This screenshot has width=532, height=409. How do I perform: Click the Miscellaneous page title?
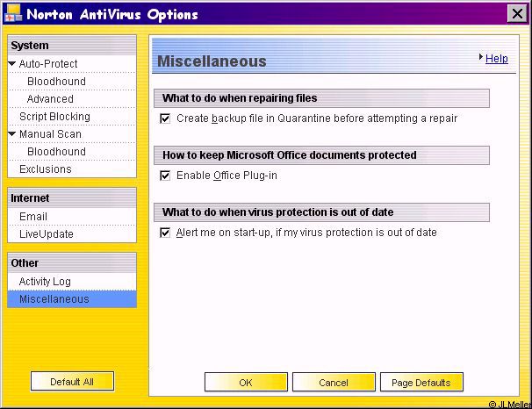(x=212, y=61)
